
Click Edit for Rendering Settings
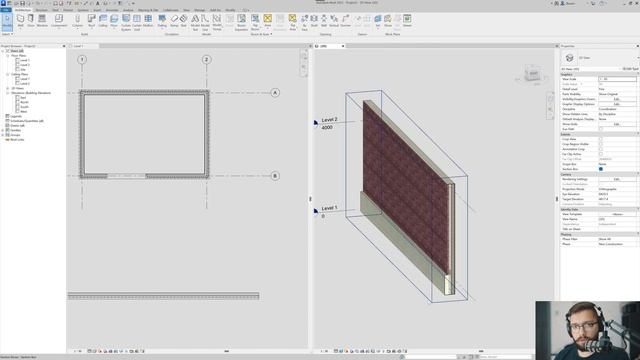(x=617, y=179)
